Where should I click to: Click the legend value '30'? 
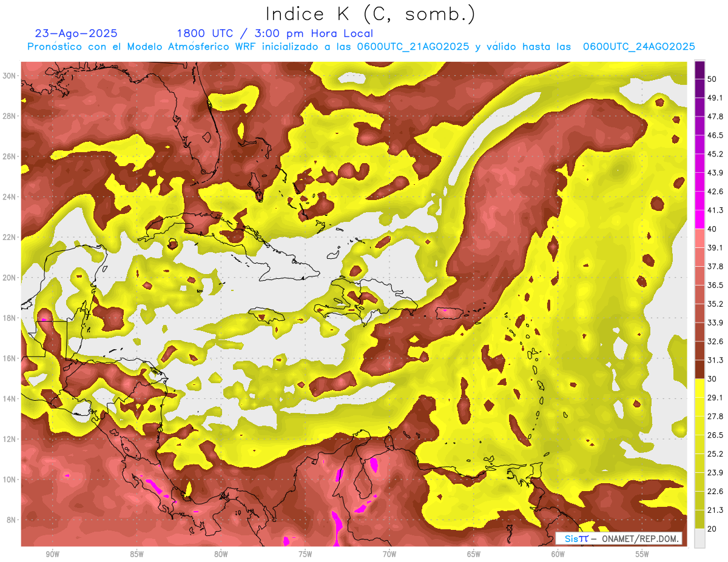click(x=713, y=379)
